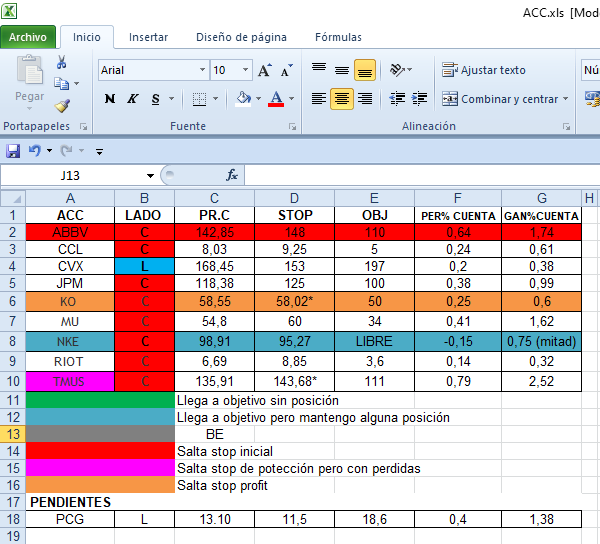The width and height of the screenshot is (600, 544).
Task: Select the Format Painter brush icon
Action: [62, 105]
